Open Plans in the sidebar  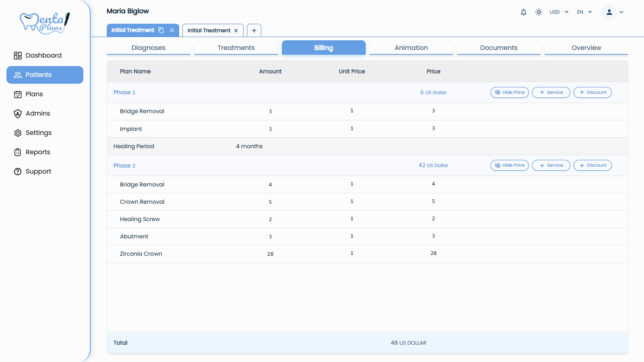point(34,94)
